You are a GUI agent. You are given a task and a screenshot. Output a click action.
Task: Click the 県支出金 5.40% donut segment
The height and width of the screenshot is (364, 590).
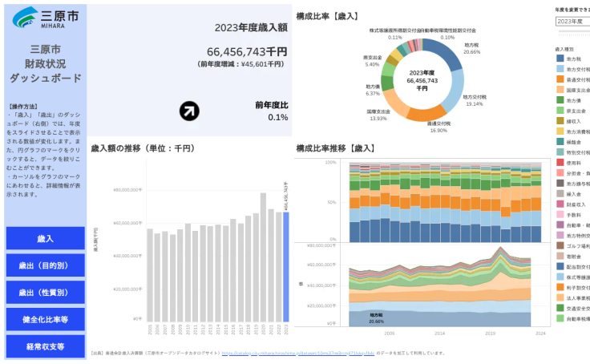coord(390,69)
